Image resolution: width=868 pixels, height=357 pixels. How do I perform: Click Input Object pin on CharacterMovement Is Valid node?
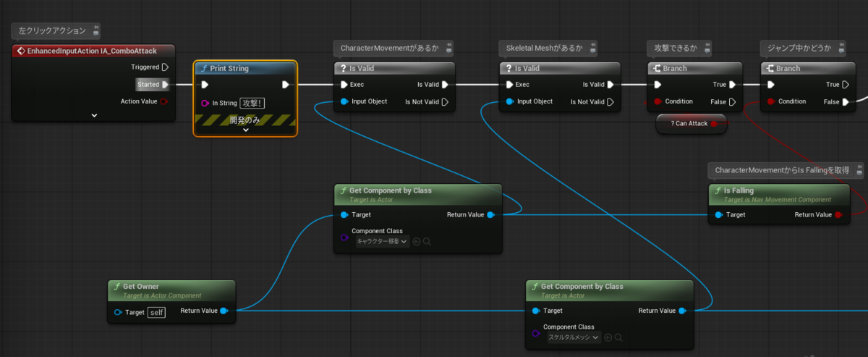tap(344, 101)
